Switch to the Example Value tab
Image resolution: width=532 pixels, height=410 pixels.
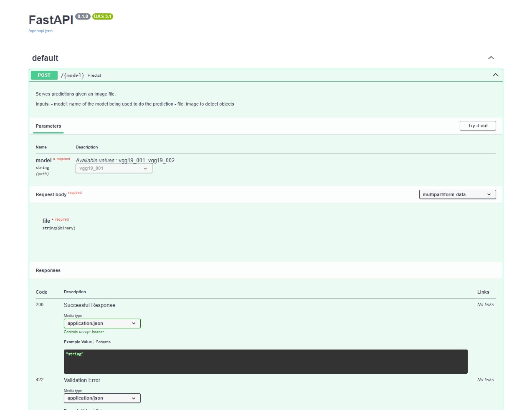(x=78, y=342)
